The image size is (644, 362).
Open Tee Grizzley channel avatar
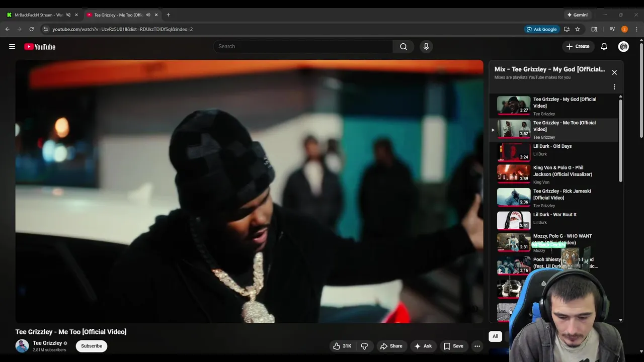point(22,346)
